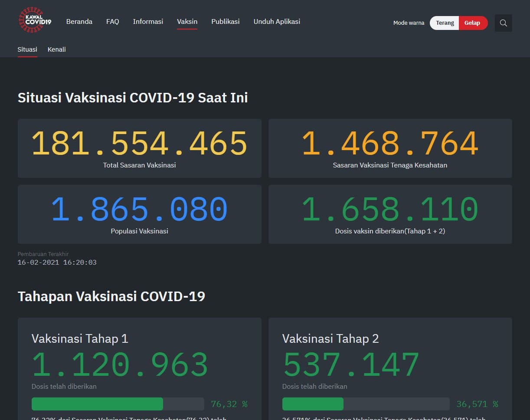
Task: Click the Pembaruan Terakhir timestamp
Action: 57,262
